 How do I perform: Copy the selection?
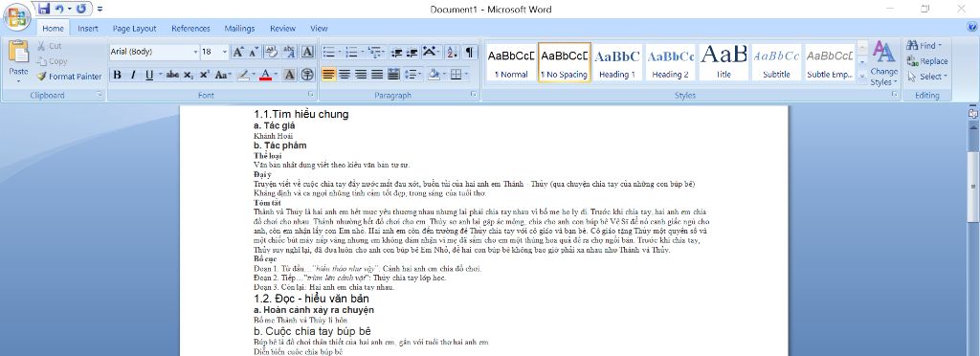coord(52,61)
